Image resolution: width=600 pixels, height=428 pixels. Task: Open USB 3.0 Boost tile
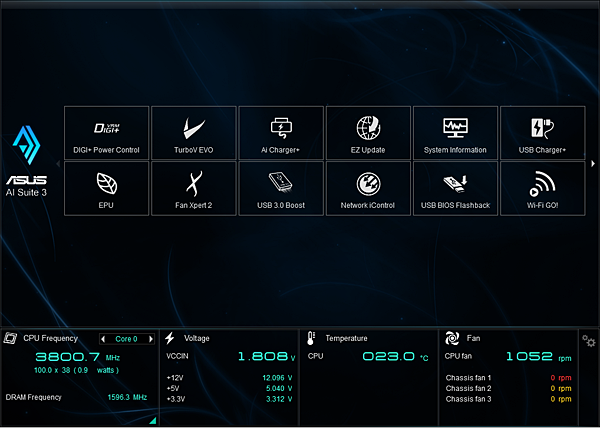[x=281, y=189]
